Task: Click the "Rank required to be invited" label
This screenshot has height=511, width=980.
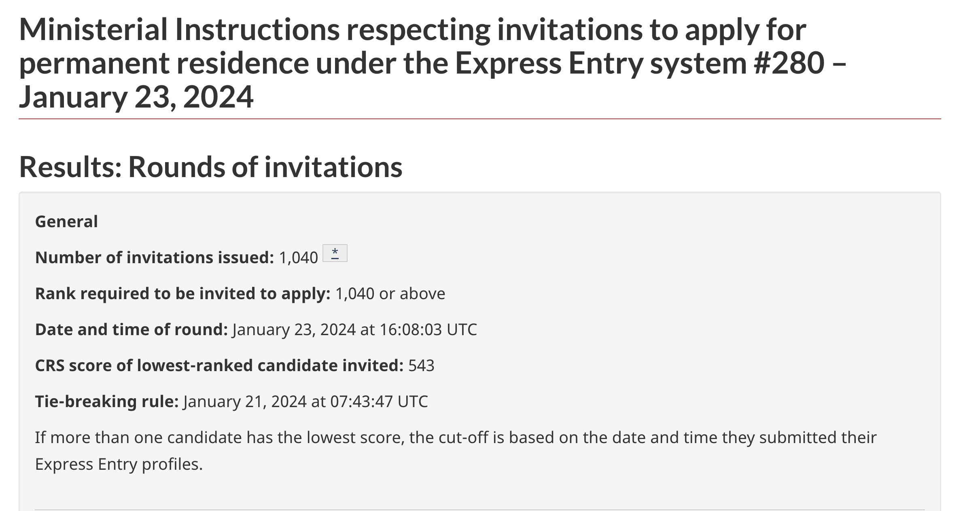Action: [x=183, y=294]
